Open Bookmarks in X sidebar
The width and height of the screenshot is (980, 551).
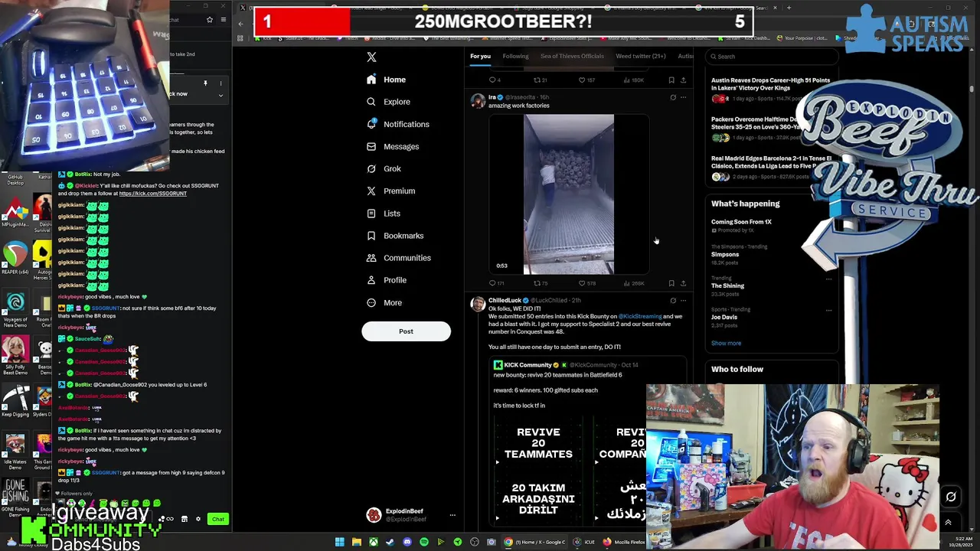click(394, 236)
